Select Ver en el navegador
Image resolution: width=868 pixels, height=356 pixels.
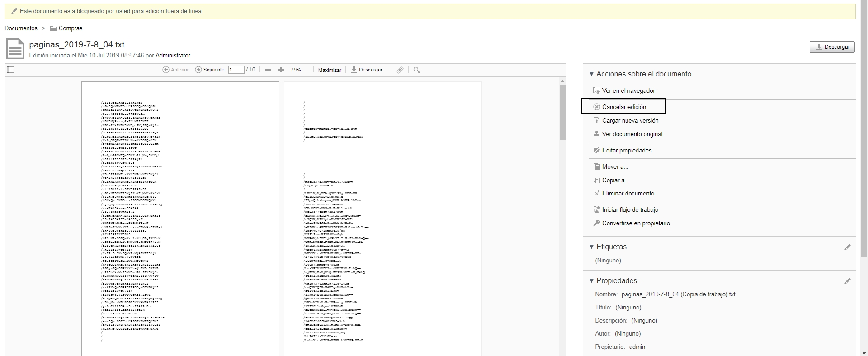[x=628, y=90]
